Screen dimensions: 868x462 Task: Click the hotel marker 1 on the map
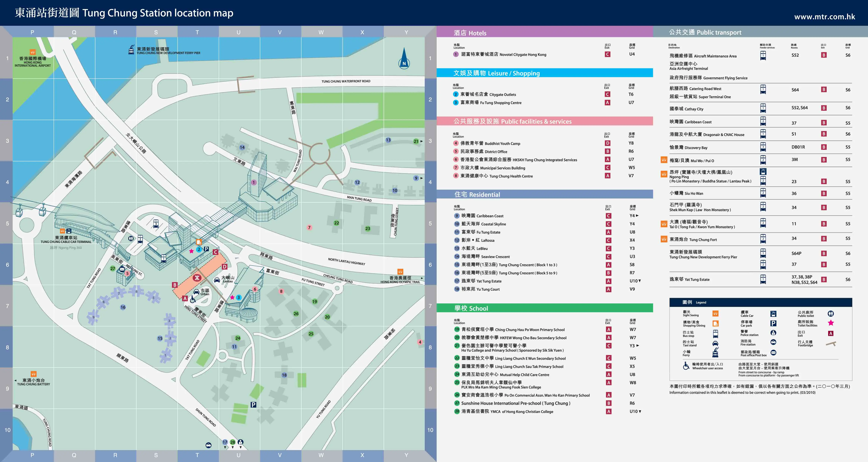(253, 182)
